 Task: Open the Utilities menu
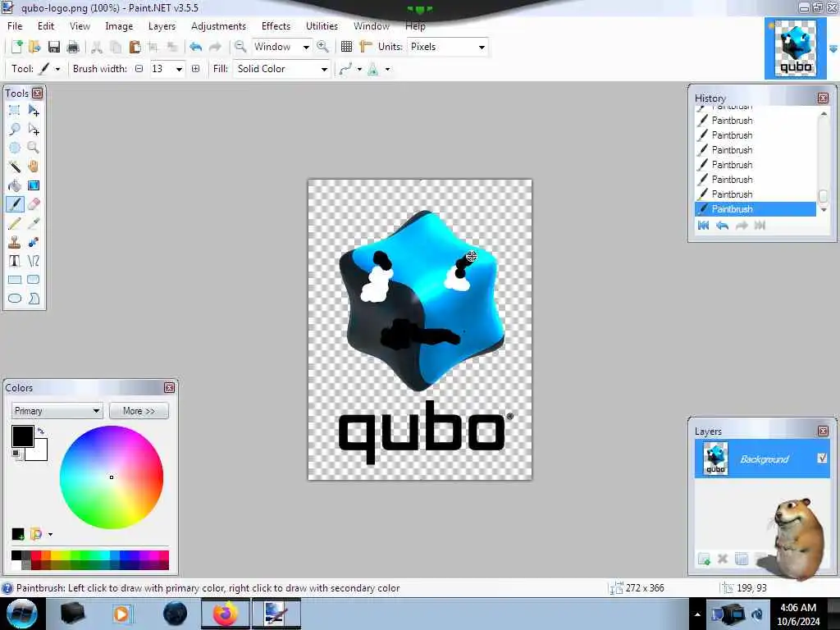(x=322, y=26)
